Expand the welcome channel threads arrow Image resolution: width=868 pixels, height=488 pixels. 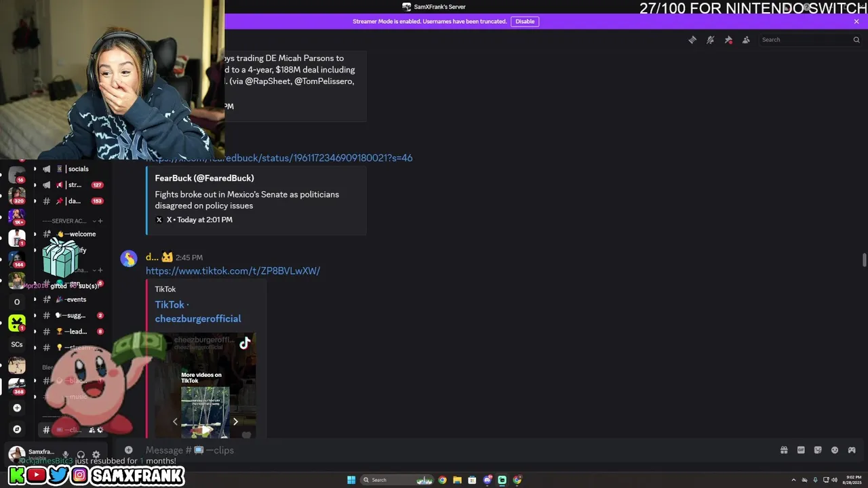coord(35,234)
